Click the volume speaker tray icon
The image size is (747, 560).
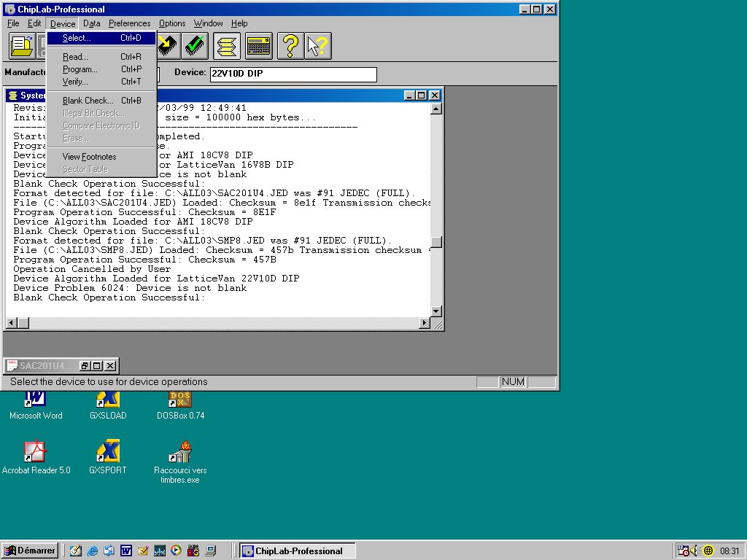pyautogui.click(x=695, y=551)
